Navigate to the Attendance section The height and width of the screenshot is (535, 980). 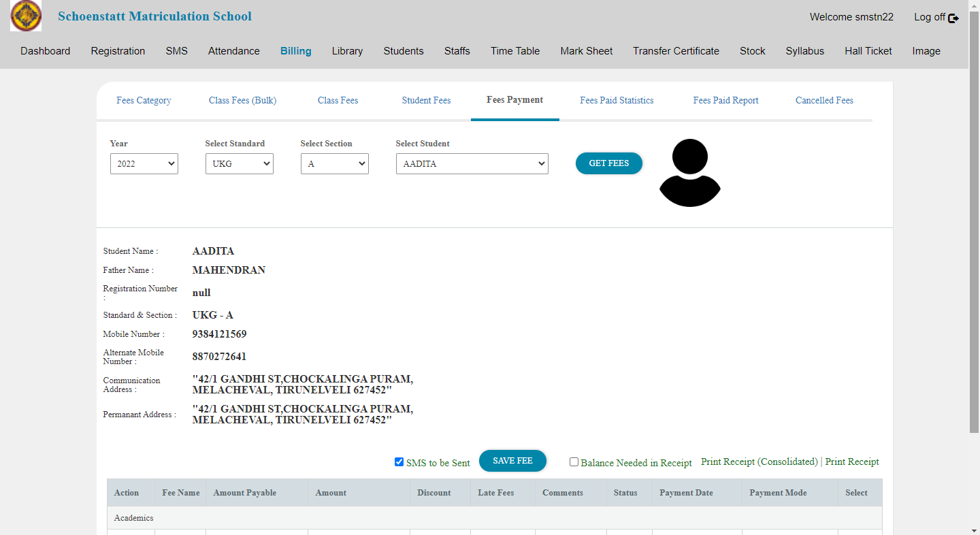click(233, 50)
